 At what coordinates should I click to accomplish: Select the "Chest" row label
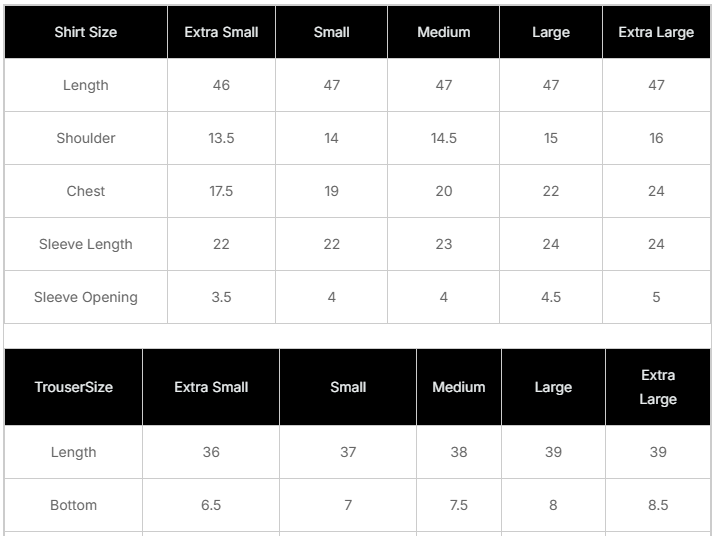point(86,191)
